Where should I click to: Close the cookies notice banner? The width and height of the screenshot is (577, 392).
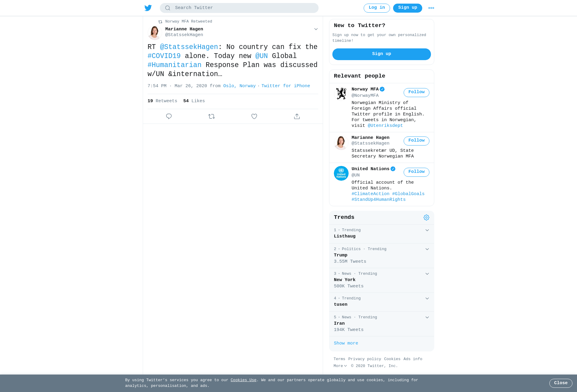(x=561, y=383)
